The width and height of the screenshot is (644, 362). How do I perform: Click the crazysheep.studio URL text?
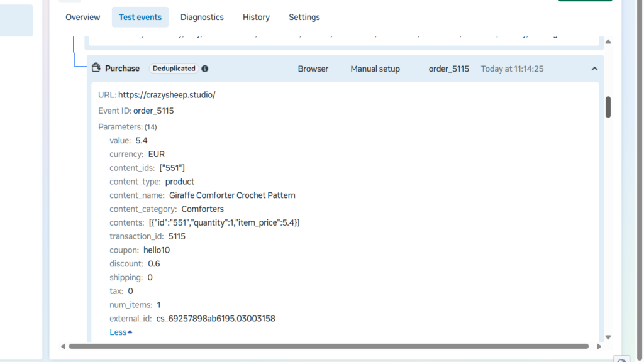[167, 95]
